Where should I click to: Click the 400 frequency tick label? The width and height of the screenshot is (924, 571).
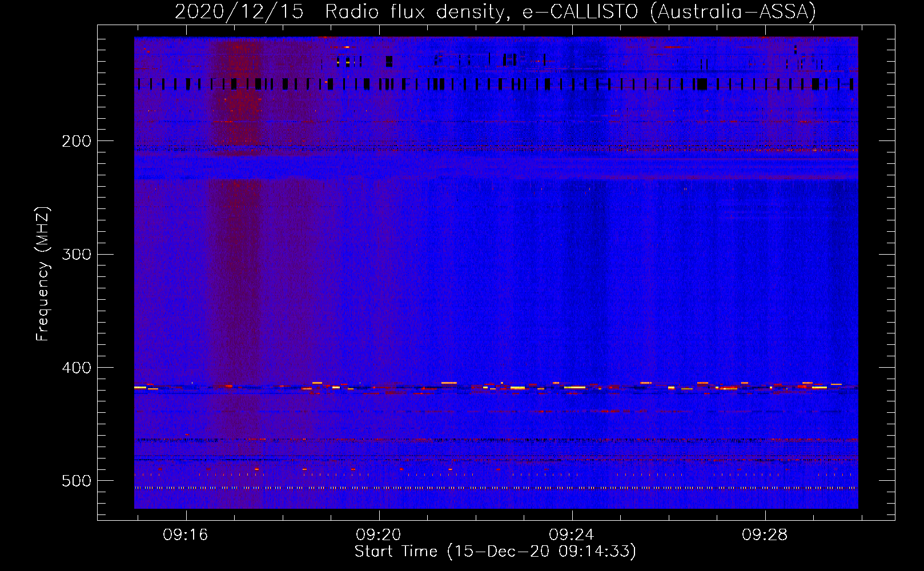click(x=77, y=368)
